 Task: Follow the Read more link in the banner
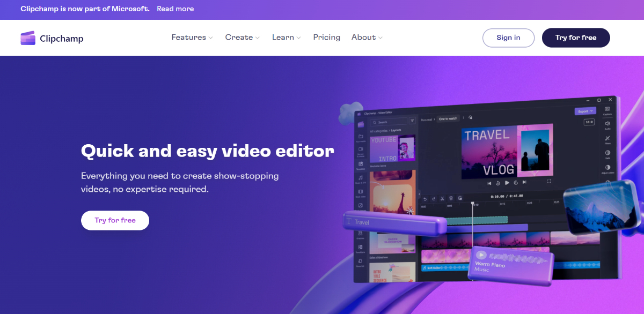click(175, 9)
